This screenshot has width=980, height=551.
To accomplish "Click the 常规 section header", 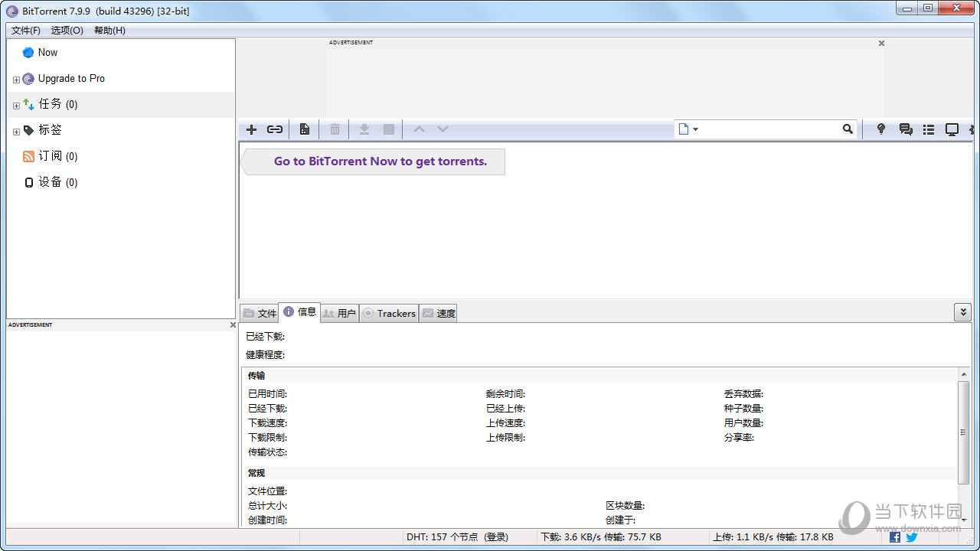I will (x=256, y=473).
